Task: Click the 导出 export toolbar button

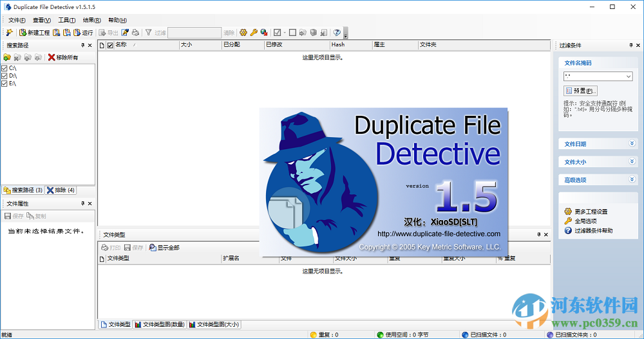Action: (x=108, y=32)
